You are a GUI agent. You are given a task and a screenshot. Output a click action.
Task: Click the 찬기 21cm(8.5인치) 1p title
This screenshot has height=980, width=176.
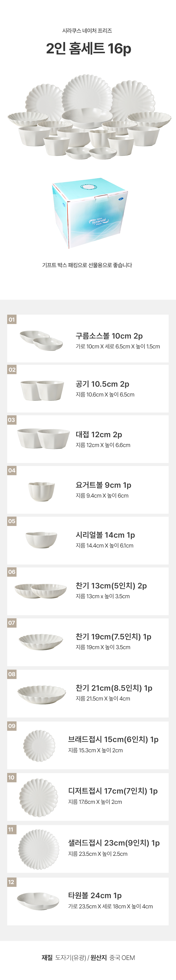tap(114, 688)
